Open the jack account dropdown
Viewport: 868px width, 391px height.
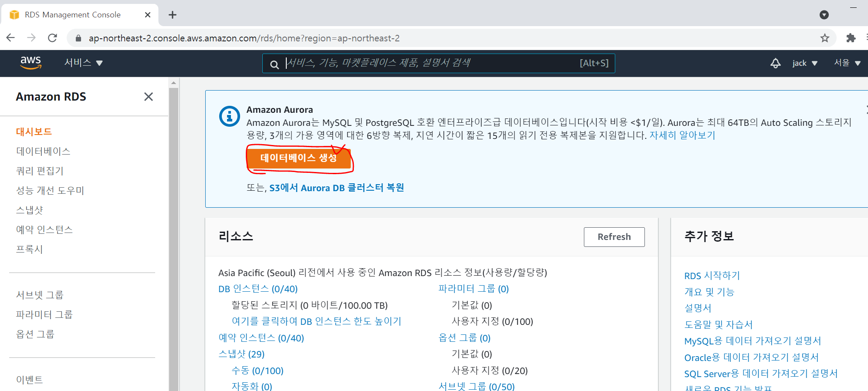804,63
